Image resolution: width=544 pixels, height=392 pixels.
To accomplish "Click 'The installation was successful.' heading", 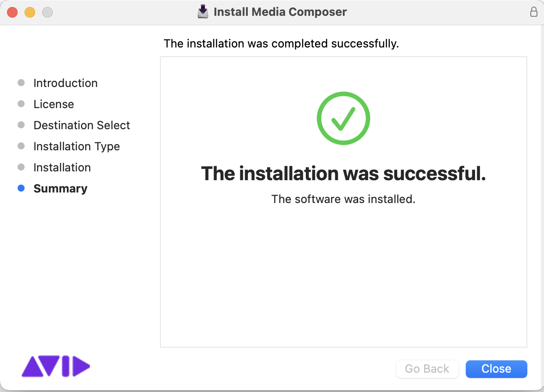I will pyautogui.click(x=343, y=174).
